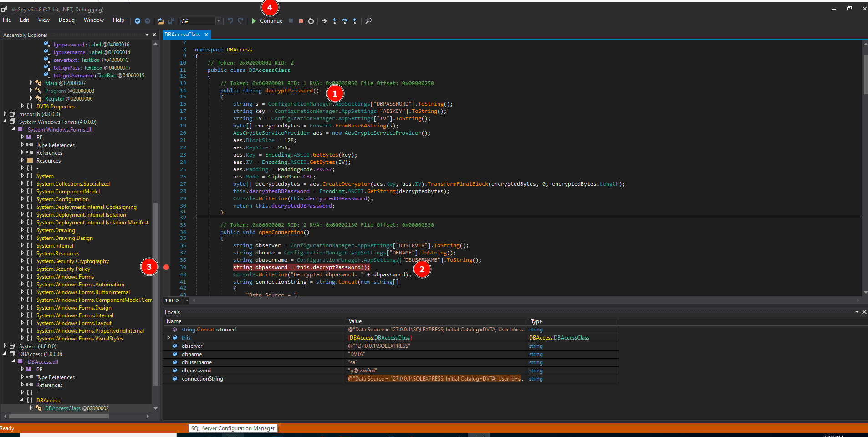Open the Edit menu
Viewport: 868px width, 437px height.
(x=25, y=20)
